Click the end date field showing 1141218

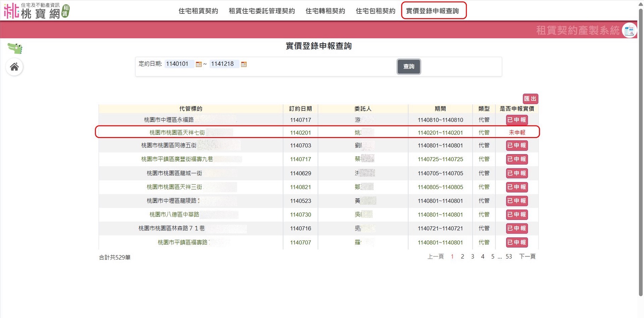pyautogui.click(x=224, y=64)
